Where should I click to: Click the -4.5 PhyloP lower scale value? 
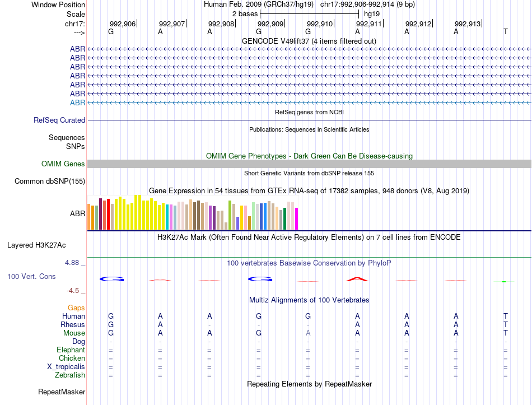pyautogui.click(x=73, y=291)
